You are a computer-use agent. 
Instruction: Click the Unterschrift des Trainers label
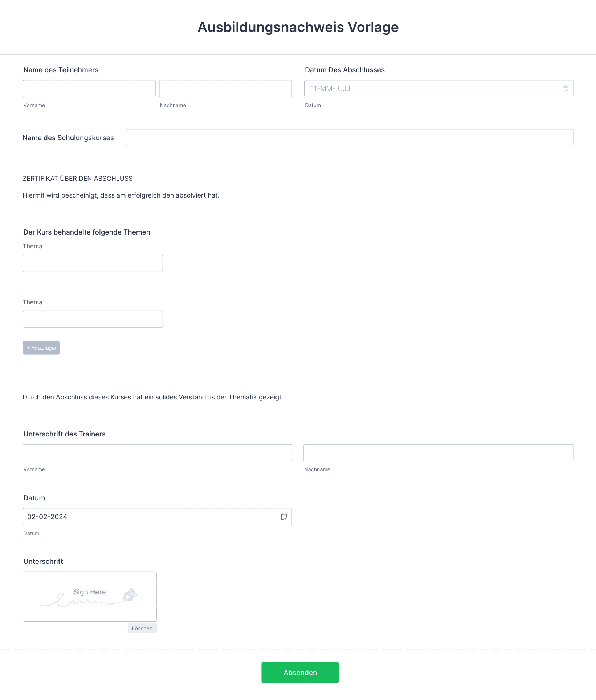pyautogui.click(x=64, y=434)
